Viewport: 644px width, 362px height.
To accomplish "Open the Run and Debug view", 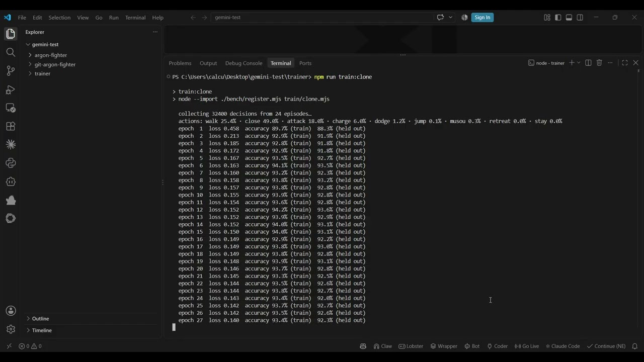I will pos(11,89).
